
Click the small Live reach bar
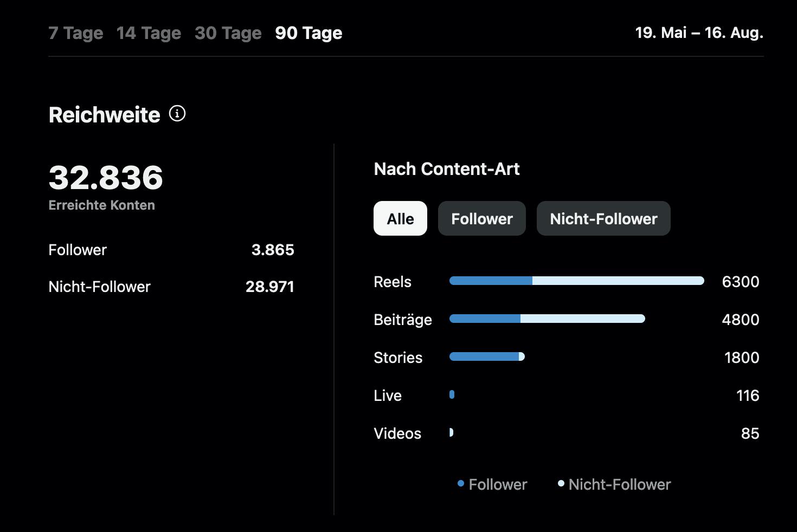(x=452, y=394)
